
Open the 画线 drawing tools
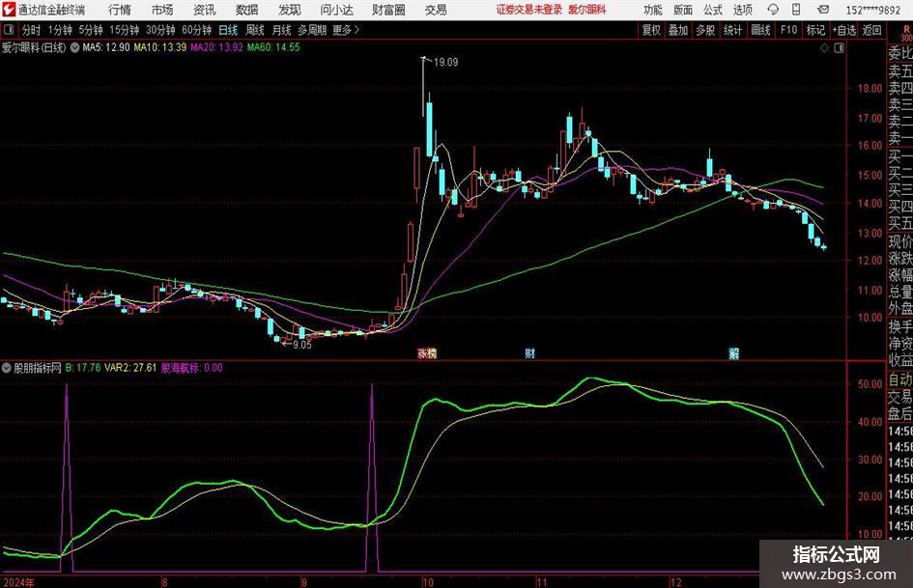pos(760,30)
